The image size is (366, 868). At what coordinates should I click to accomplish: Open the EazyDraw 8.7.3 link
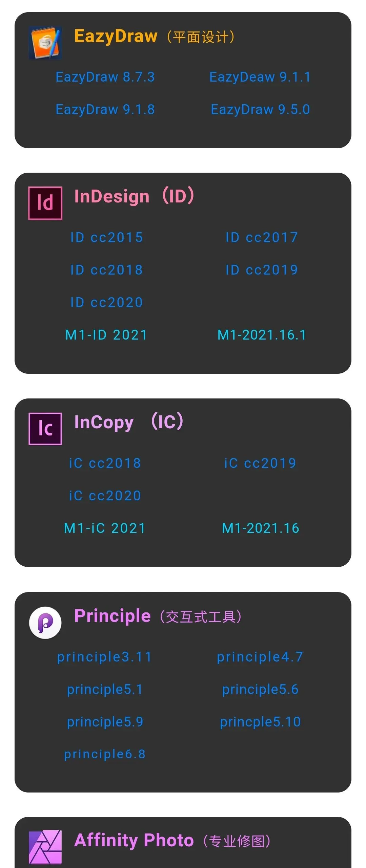(105, 77)
